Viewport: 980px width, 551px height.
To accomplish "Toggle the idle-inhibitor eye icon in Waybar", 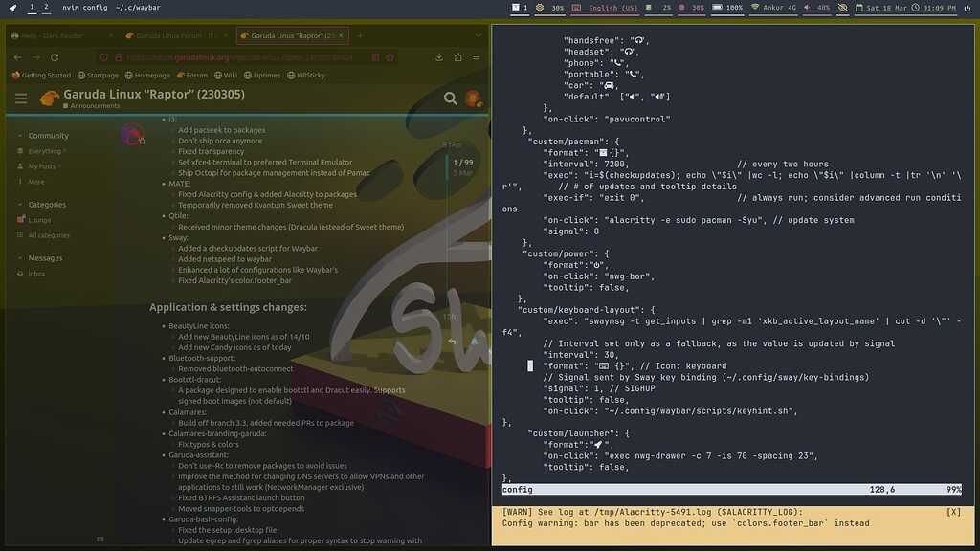I will [842, 7].
